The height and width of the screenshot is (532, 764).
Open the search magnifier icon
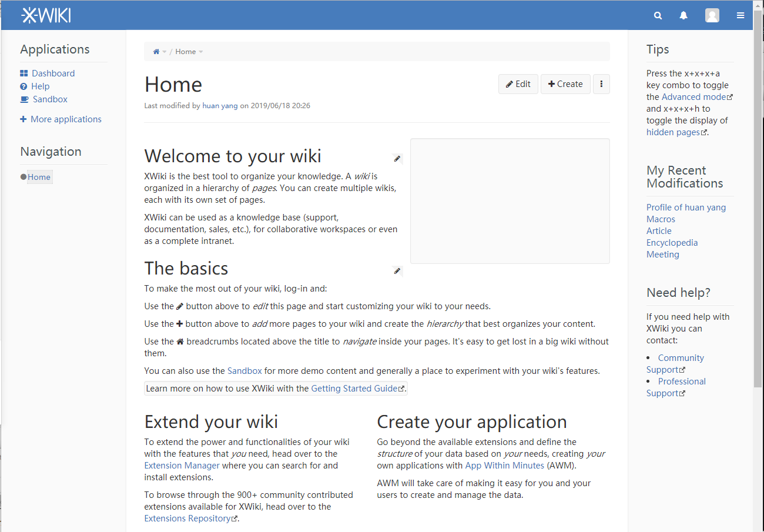(x=658, y=16)
